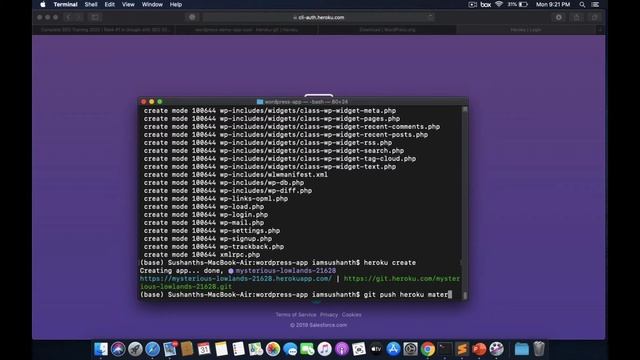Open Sublime Text orange icon in dock

point(462,349)
